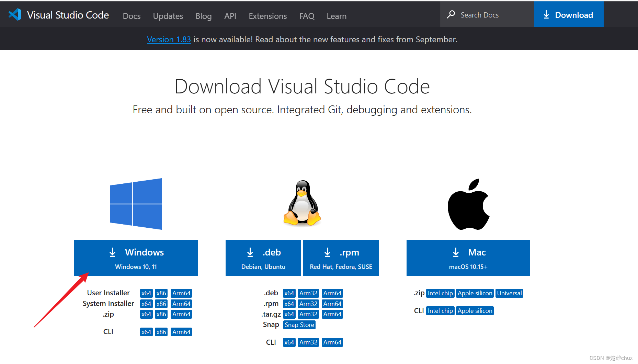This screenshot has height=364, width=638.
Task: Click the download arrow icon on the Mac button
Action: coord(455,252)
